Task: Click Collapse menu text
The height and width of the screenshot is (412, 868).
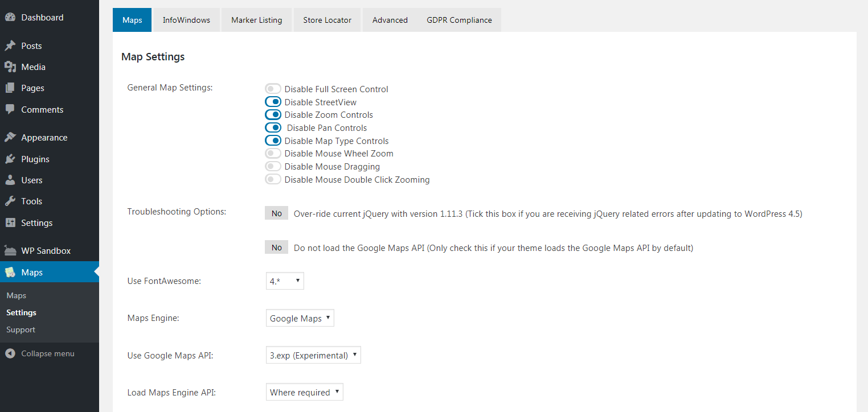Action: (x=48, y=353)
